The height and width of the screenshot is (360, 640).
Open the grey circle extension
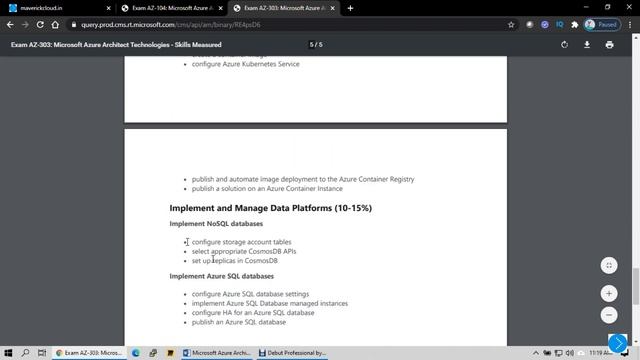529,24
